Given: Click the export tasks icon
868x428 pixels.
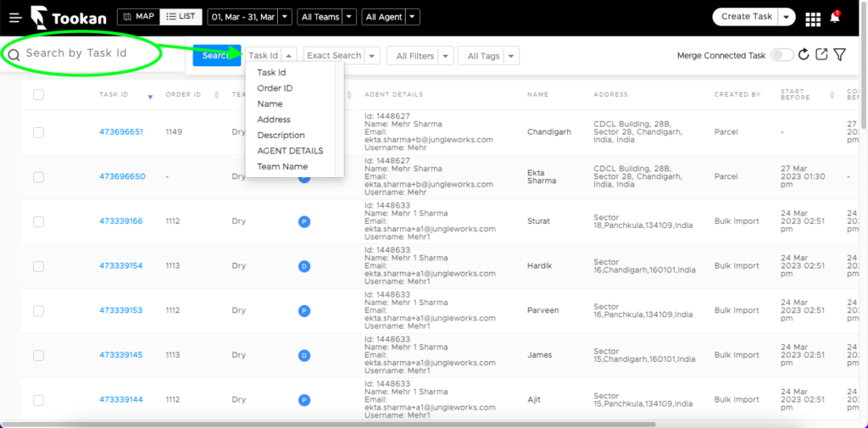Looking at the screenshot, I should (822, 54).
